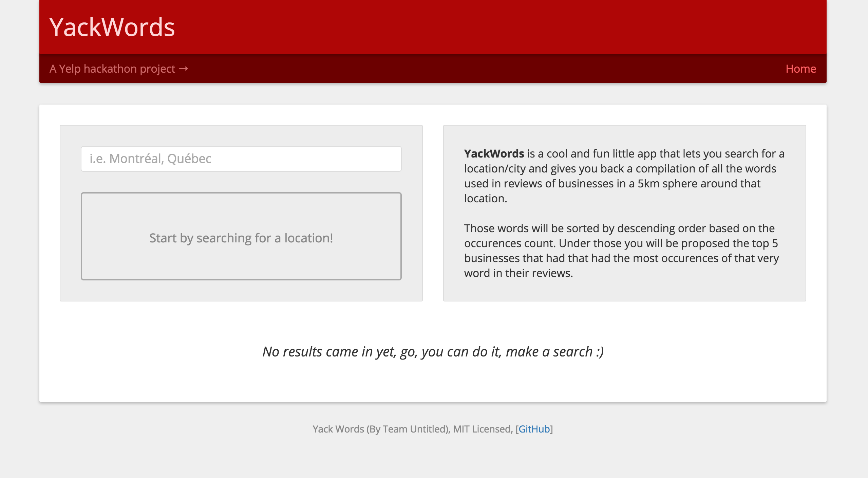The height and width of the screenshot is (478, 868).
Task: Open 'A Yelp hackathon project' link
Action: coord(112,69)
